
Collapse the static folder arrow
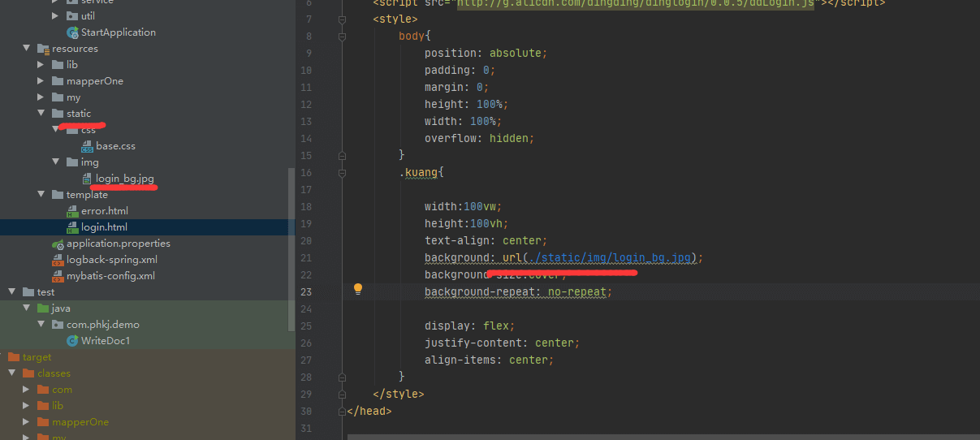coord(41,114)
